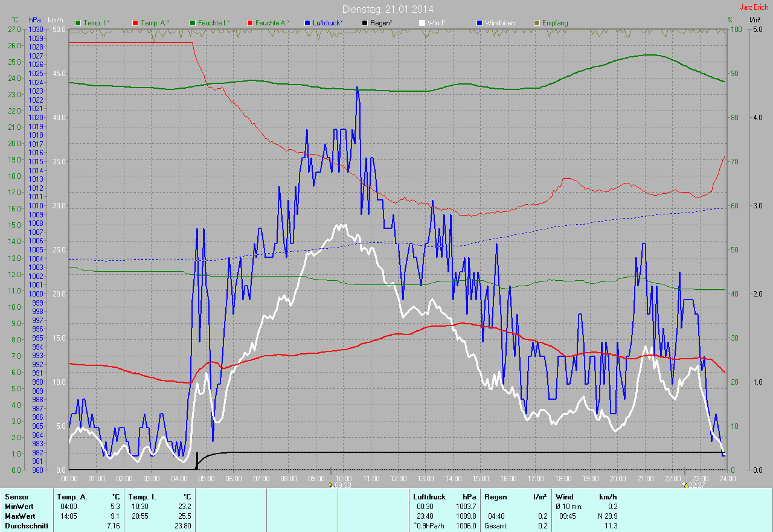
Task: Toggle the Empfang series label
Action: [555, 23]
